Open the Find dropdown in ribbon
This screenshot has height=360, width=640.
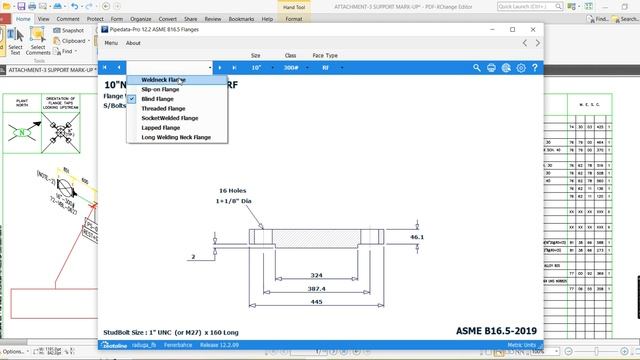pos(65,51)
